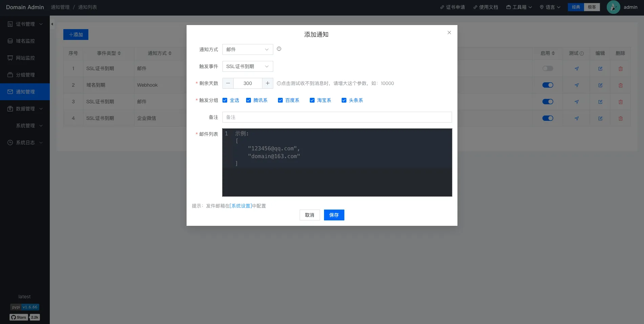Click the pypi v1.6.66 badge
The height and width of the screenshot is (324, 644).
pyautogui.click(x=25, y=307)
